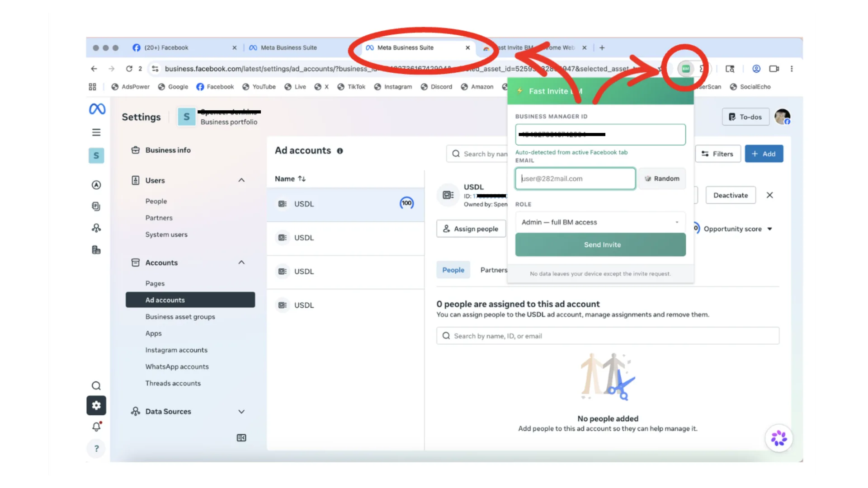
Task: Switch to first Meta Business Suite tab
Action: 288,47
